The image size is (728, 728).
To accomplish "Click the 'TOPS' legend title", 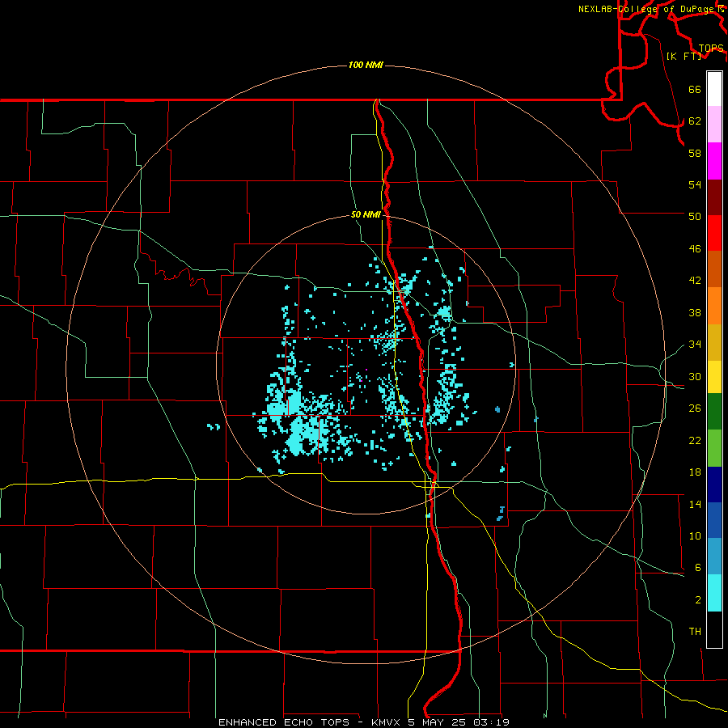I will point(711,48).
